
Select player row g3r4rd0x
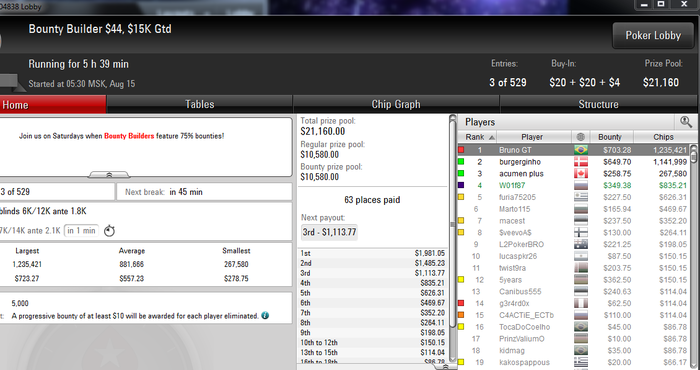[x=573, y=303]
